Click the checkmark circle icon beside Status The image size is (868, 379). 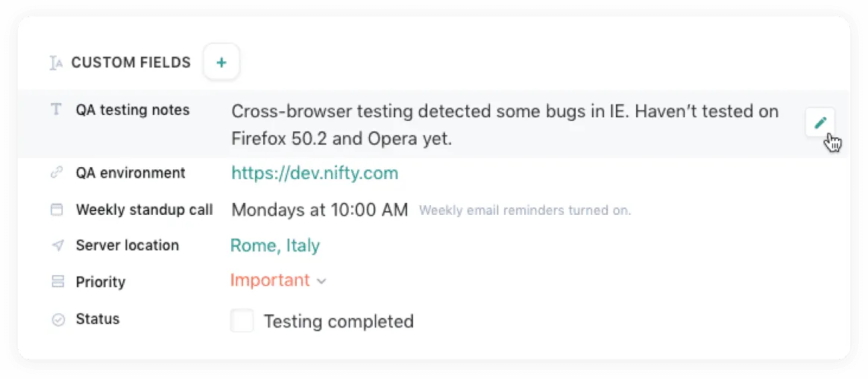57,319
